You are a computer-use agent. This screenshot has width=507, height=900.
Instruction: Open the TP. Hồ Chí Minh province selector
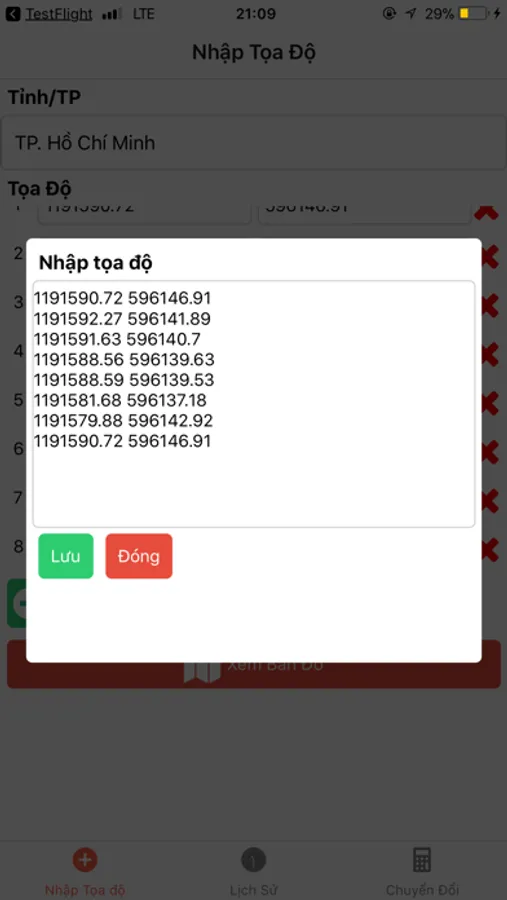point(254,142)
